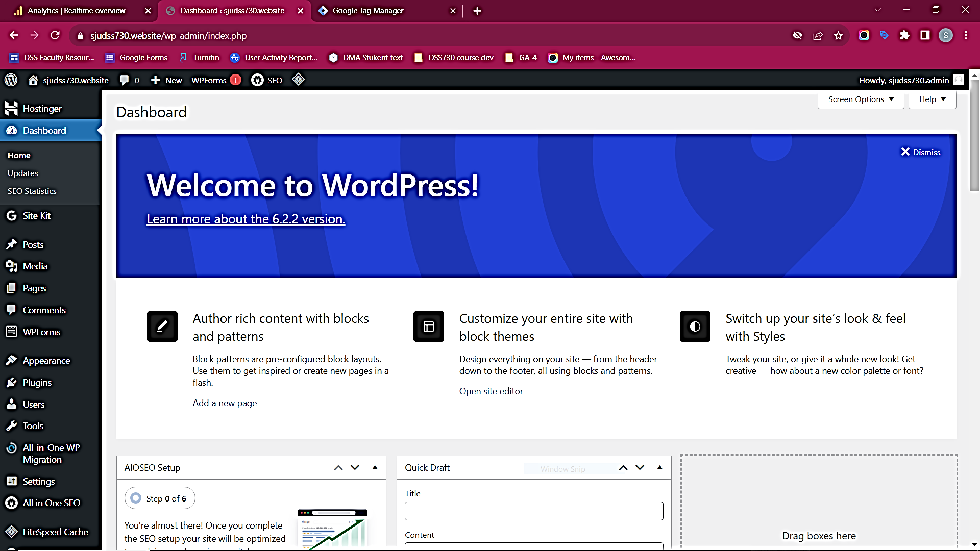This screenshot has height=551, width=980.
Task: Click the diamond-shaped Hostinger icon
Action: (x=298, y=80)
